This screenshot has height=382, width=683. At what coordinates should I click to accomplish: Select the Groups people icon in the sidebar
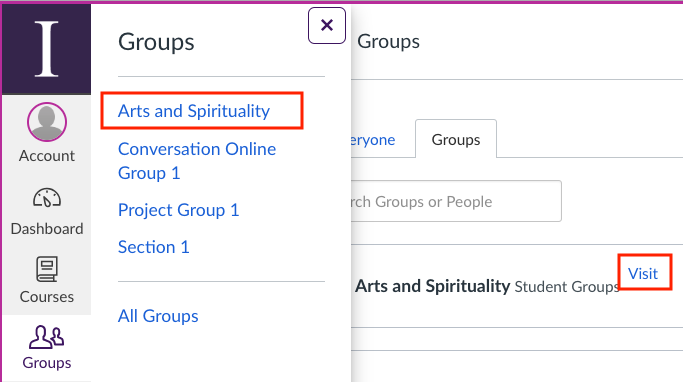tap(47, 337)
